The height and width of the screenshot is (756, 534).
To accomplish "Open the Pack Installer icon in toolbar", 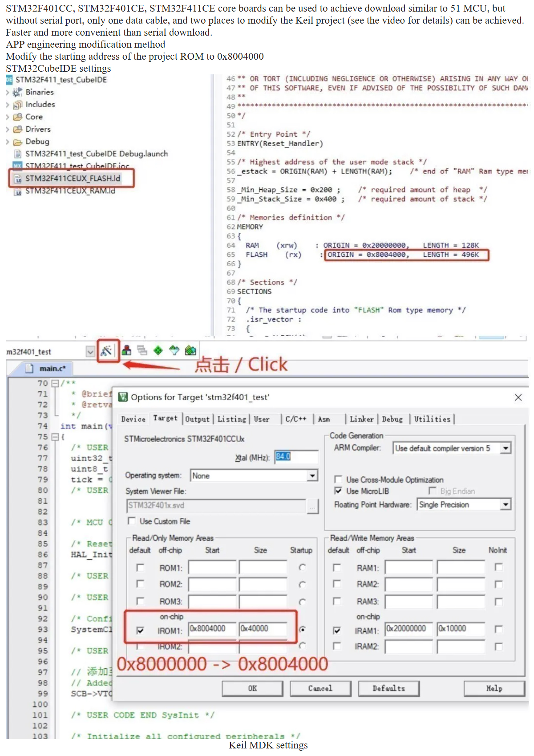I will [x=190, y=350].
